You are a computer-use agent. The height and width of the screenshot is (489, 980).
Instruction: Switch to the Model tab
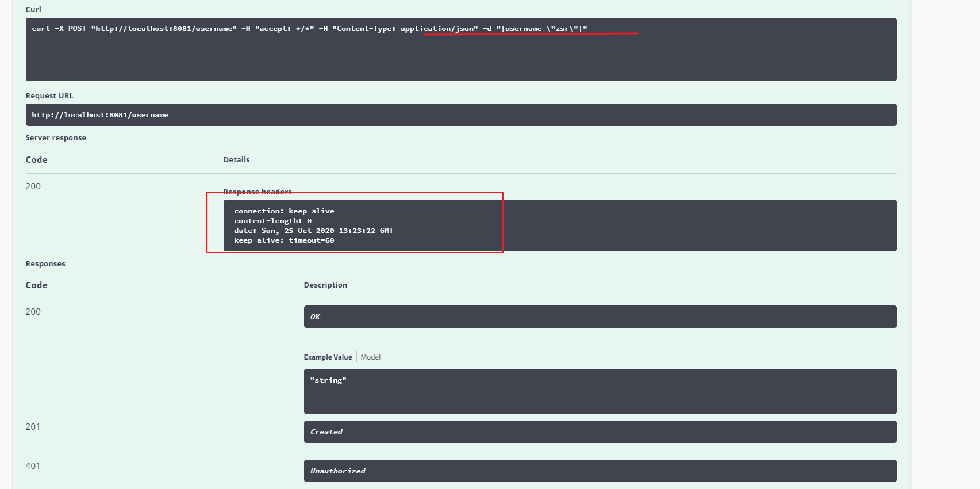pos(371,357)
